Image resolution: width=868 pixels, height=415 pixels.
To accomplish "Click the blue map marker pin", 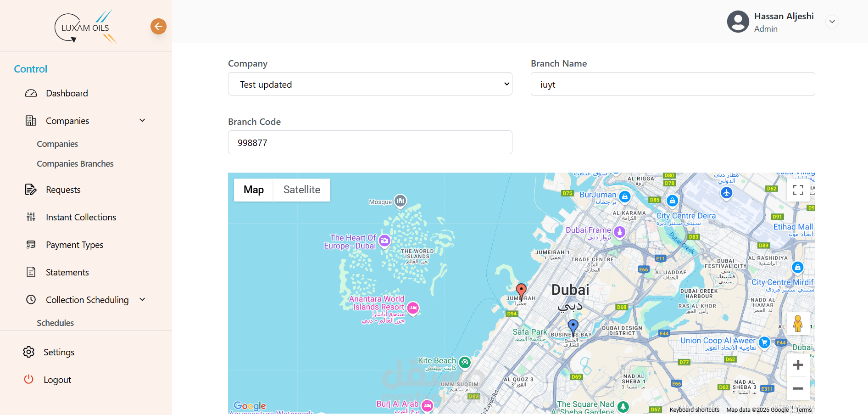I will pyautogui.click(x=573, y=327).
